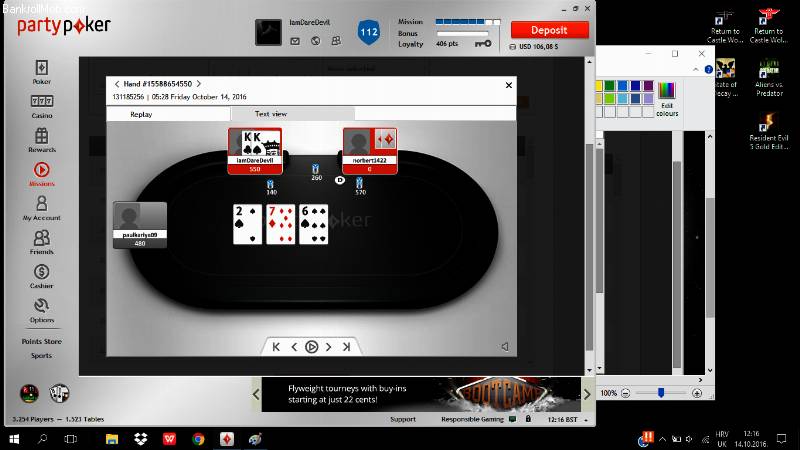Collapse the Paint ribbon with chevron
Image resolution: width=800 pixels, height=450 pixels.
(695, 69)
